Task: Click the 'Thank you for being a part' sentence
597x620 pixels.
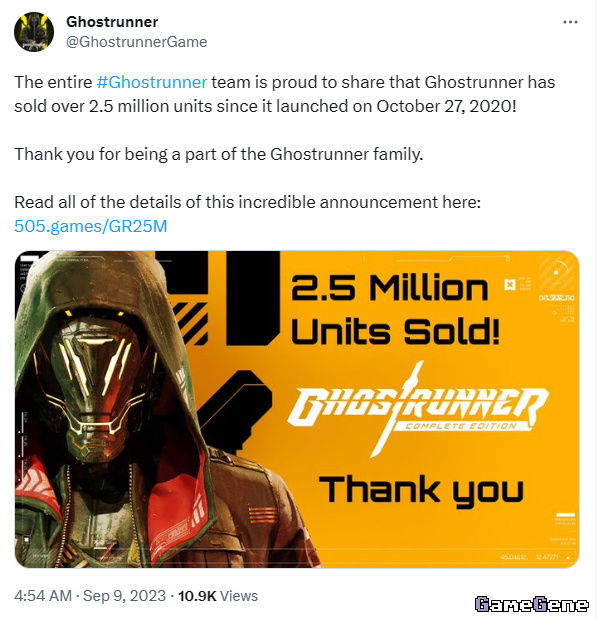Action: (219, 154)
